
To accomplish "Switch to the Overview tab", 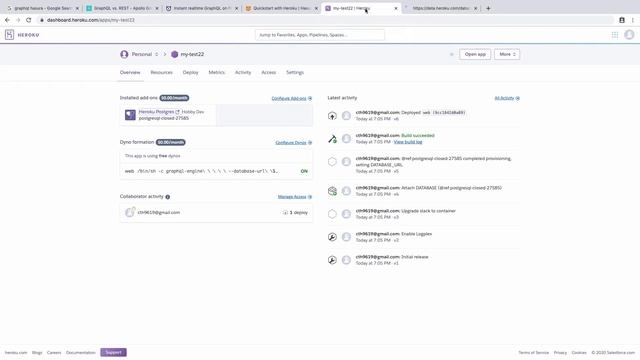I will (x=130, y=72).
